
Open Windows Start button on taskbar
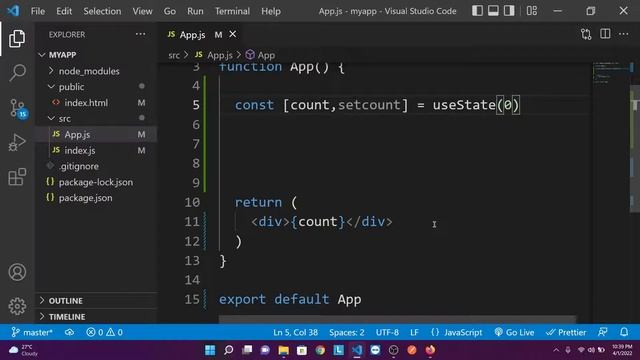coord(210,350)
